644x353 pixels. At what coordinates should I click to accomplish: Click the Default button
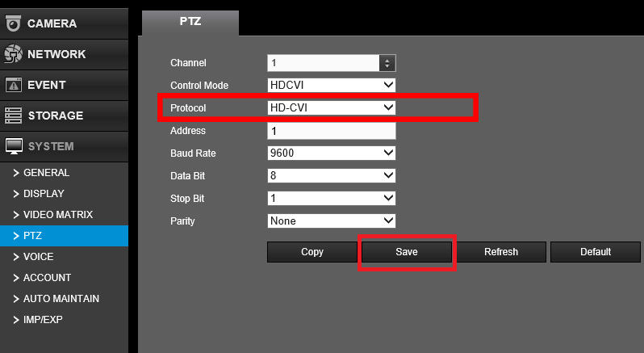(x=595, y=252)
